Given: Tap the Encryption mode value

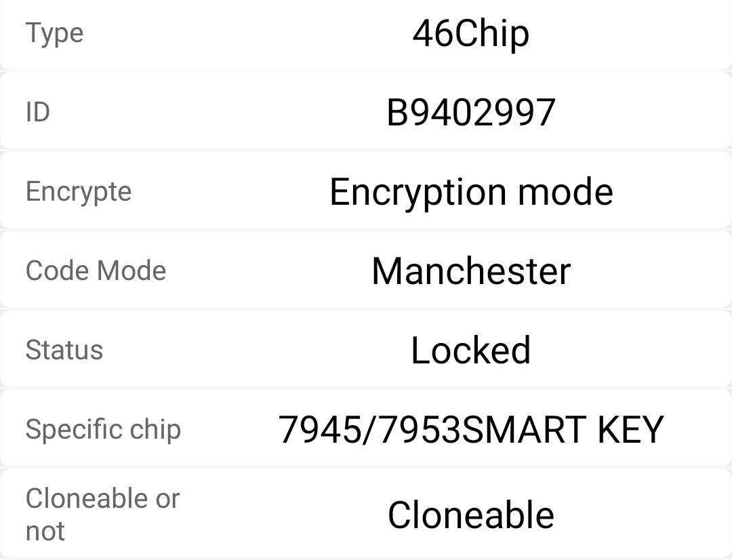Looking at the screenshot, I should pyautogui.click(x=471, y=193).
